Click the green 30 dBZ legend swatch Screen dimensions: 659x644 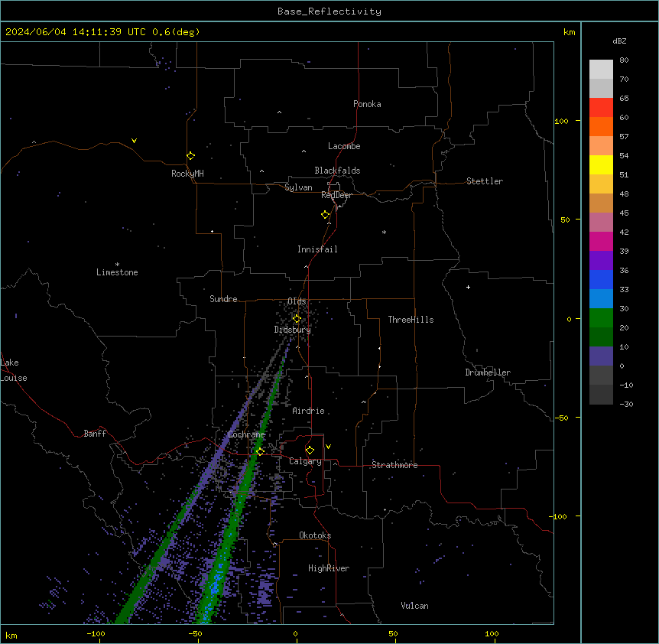pos(601,318)
